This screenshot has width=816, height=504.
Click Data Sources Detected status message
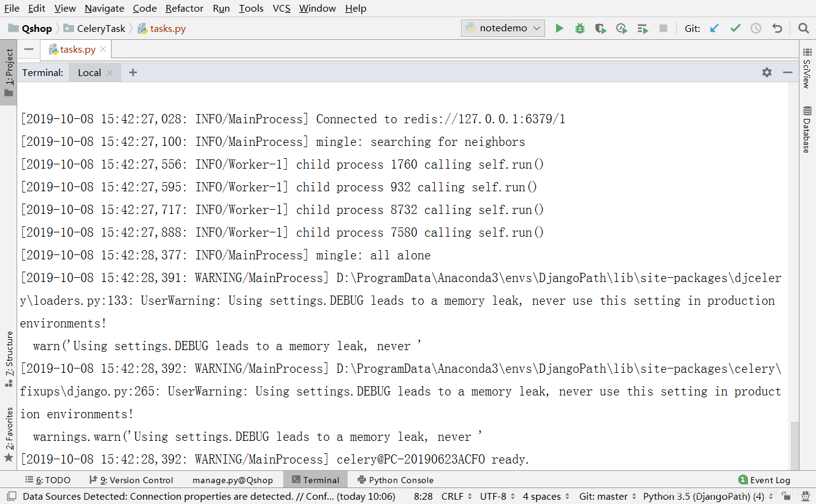pos(209,496)
